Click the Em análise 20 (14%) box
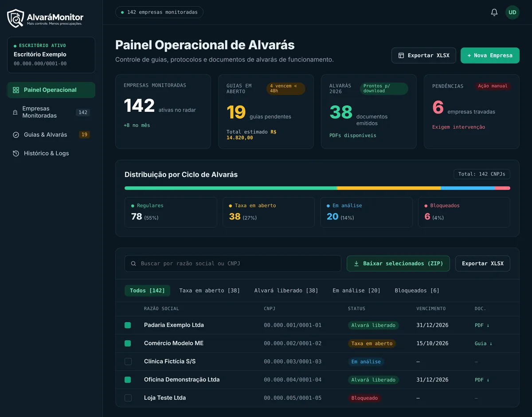Image resolution: width=532 pixels, height=417 pixels. 366,212
